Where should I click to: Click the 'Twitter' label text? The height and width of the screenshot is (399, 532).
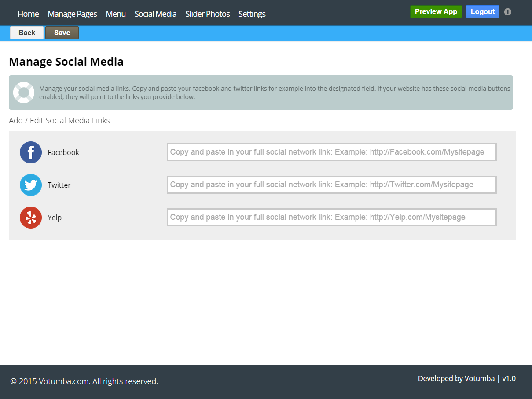click(59, 185)
